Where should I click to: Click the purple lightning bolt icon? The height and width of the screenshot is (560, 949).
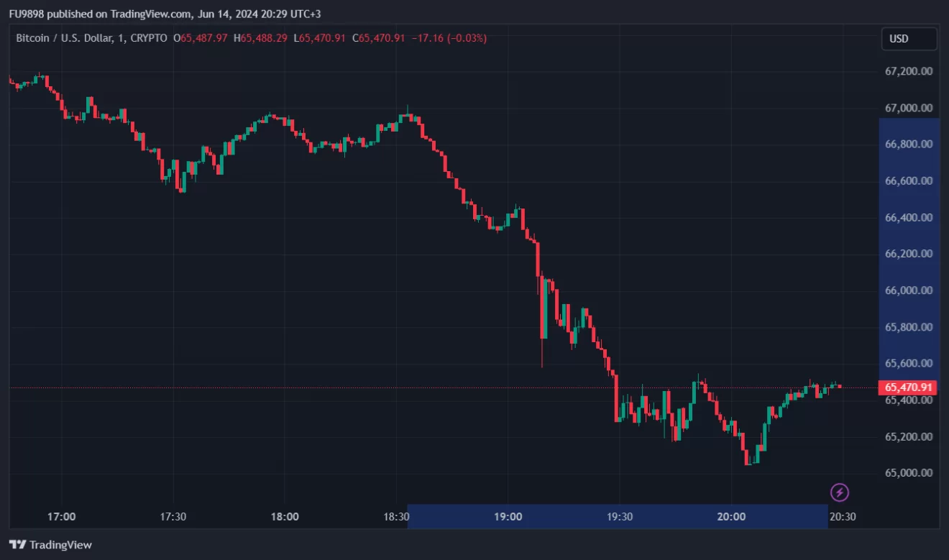(x=840, y=492)
